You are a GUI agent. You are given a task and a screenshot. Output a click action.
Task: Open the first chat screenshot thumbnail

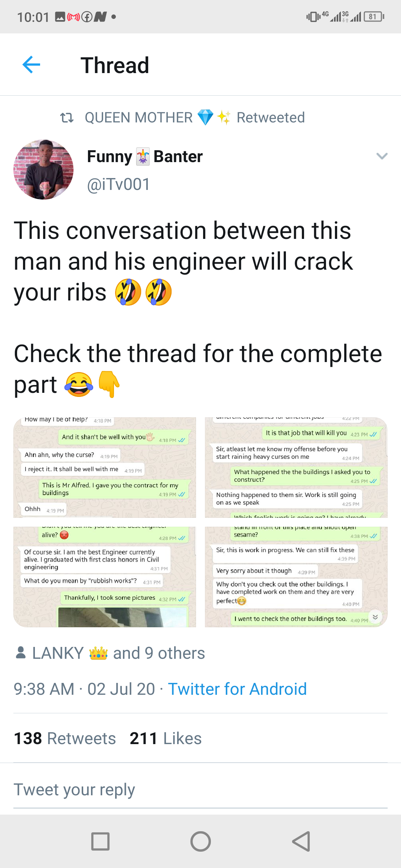[x=105, y=467]
